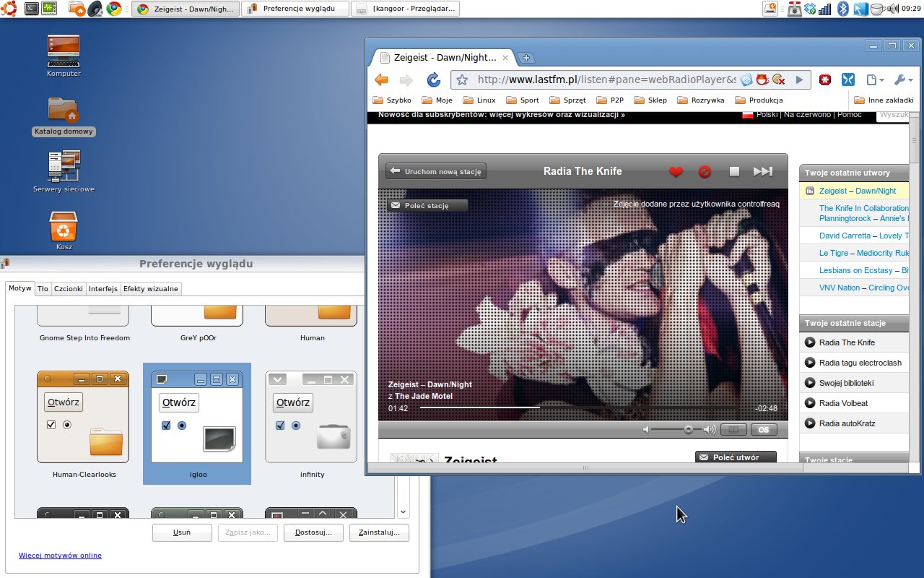Screen dimensions: 924x578
Task: Open the Moje bookmarks folder
Action: pyautogui.click(x=437, y=100)
